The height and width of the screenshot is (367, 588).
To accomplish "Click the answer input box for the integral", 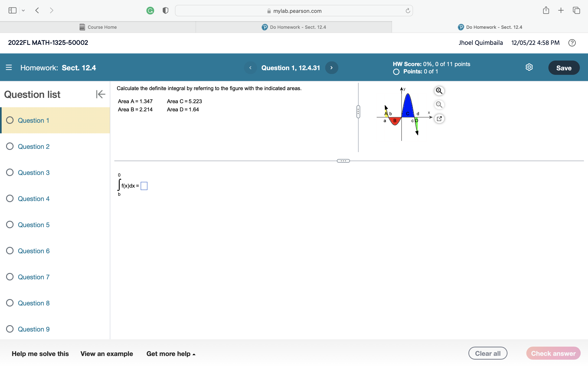I will click(x=144, y=186).
